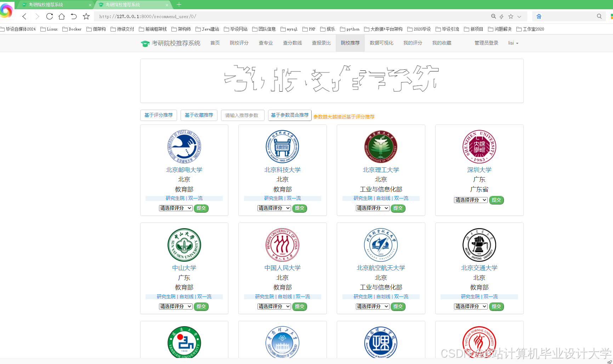Select the 院校推荐 nav tab
Image resolution: width=613 pixels, height=364 pixels.
(x=350, y=43)
